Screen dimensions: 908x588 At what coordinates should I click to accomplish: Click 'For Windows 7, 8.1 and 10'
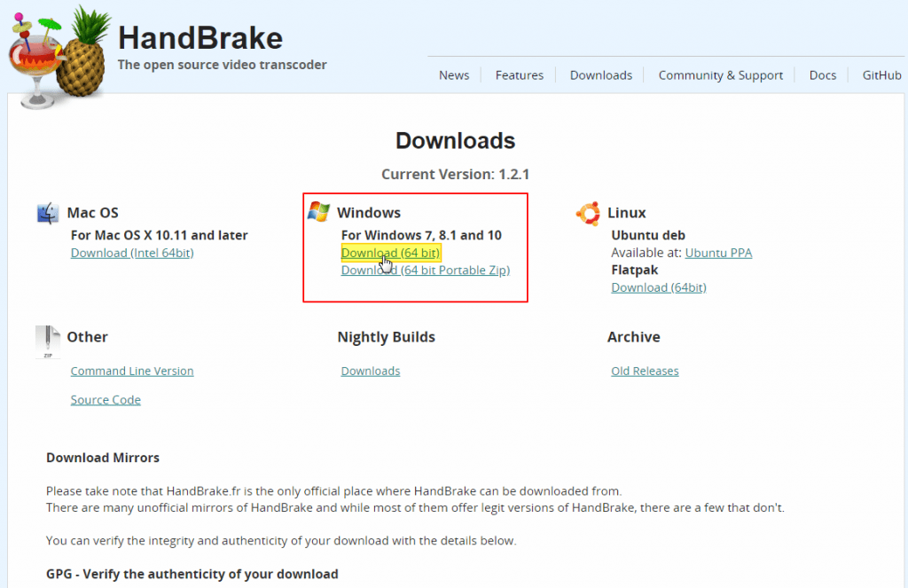(x=421, y=235)
